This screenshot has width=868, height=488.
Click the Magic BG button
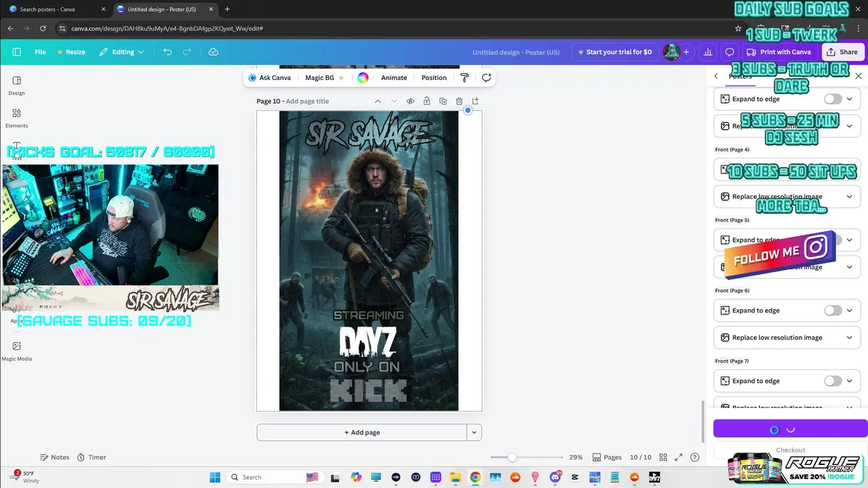click(x=325, y=78)
